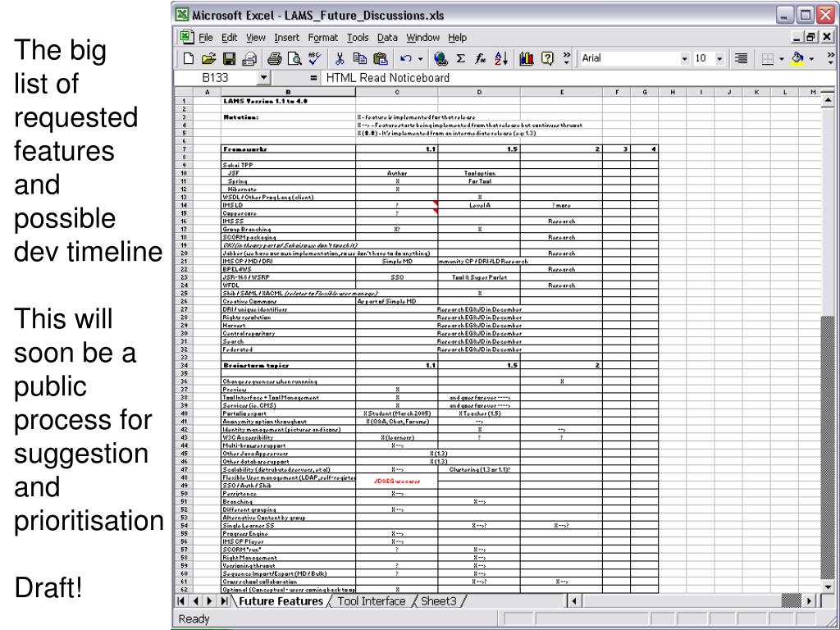Click the horizontal scrollbar left arrow
This screenshot has width=840, height=630.
pyautogui.click(x=573, y=601)
